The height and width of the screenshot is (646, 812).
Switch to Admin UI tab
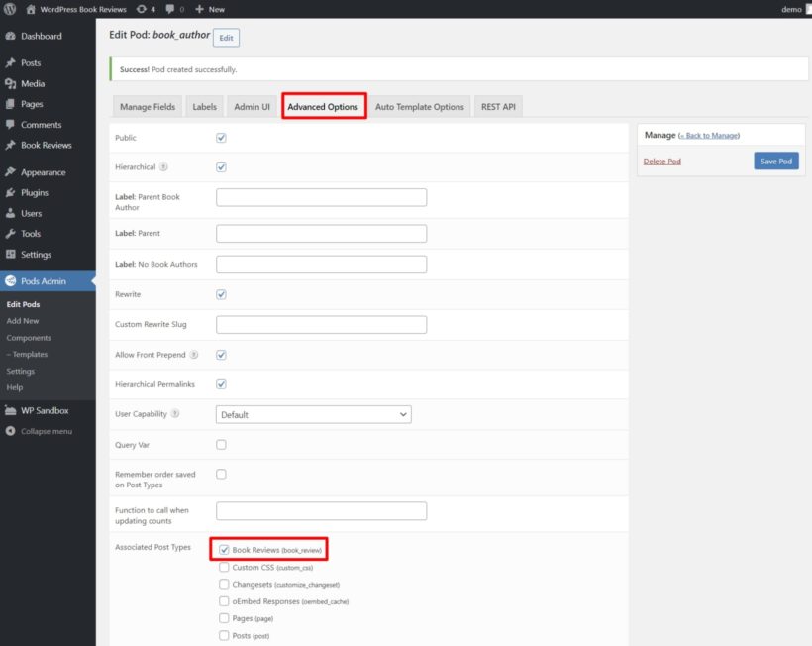coord(252,107)
